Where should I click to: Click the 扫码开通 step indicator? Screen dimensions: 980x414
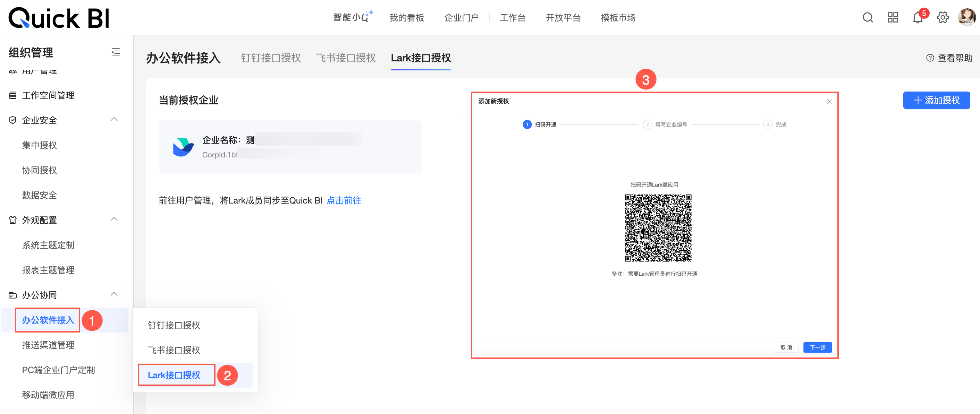click(540, 125)
